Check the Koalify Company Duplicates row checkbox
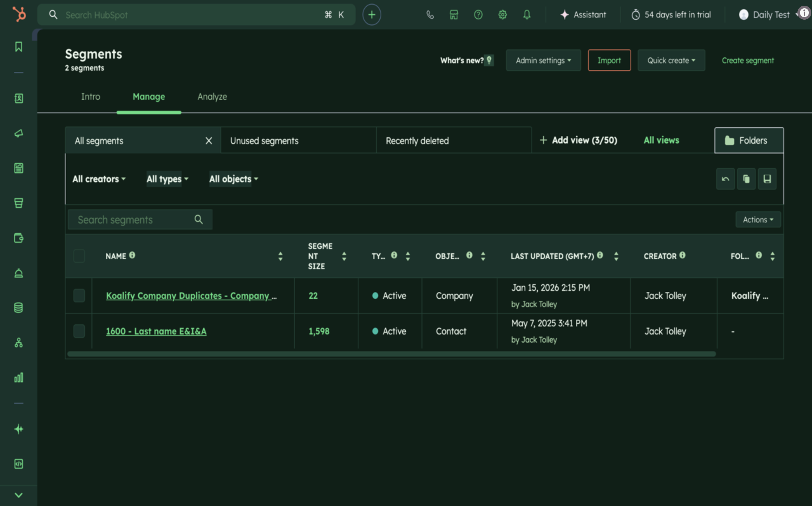The width and height of the screenshot is (812, 506). click(x=79, y=295)
